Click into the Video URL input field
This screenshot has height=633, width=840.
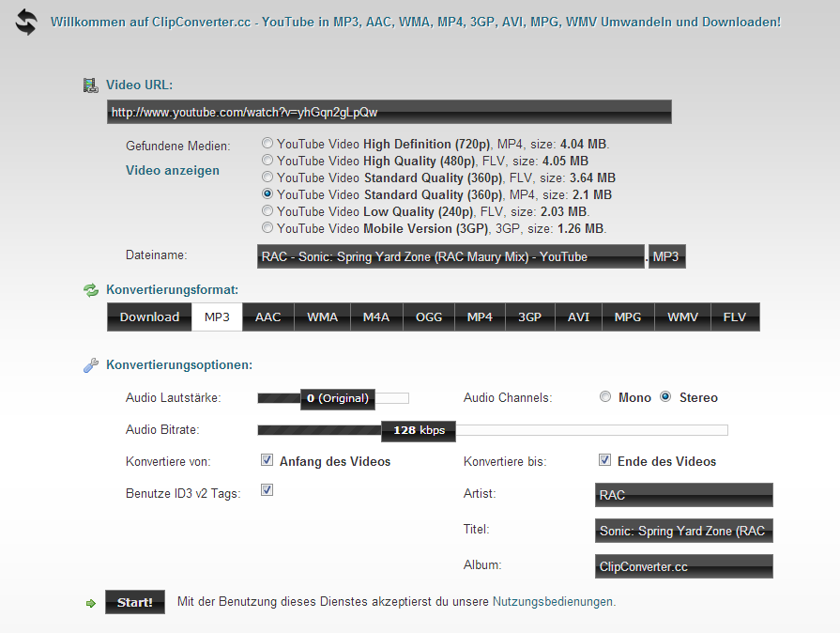pos(389,113)
